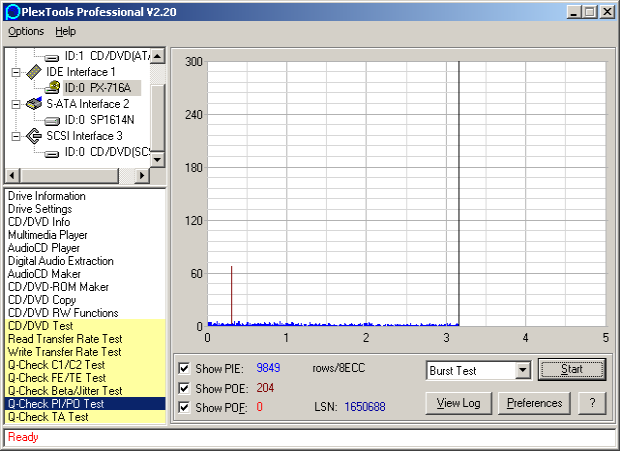This screenshot has width=620, height=451.
Task: Uncheck the Show POE checkbox
Action: (184, 388)
